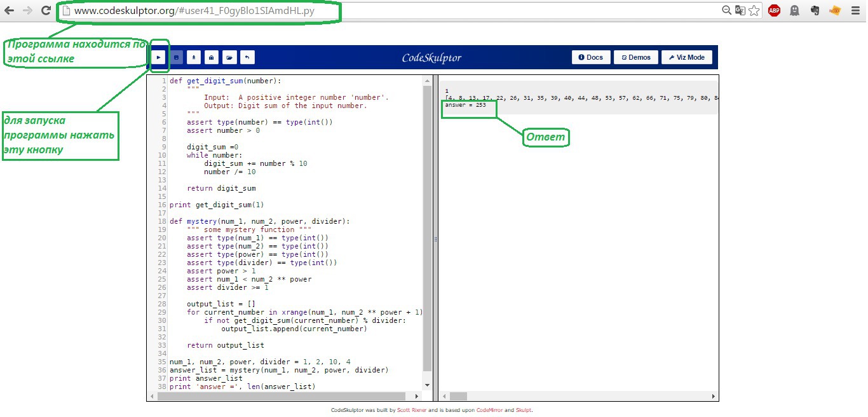
Task: Click 'assert divider >= 1' on line 26
Action: pyautogui.click(x=227, y=287)
